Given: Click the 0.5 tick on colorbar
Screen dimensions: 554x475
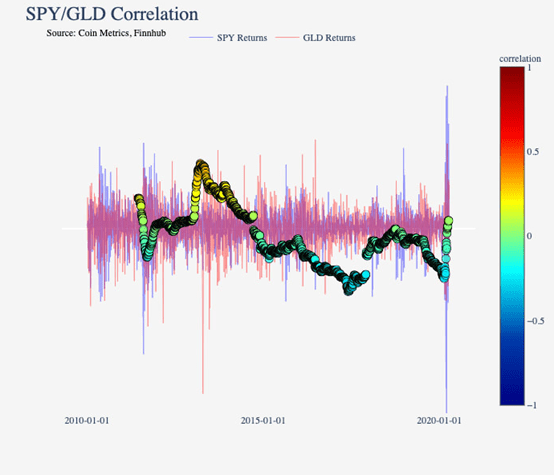Looking at the screenshot, I should (x=532, y=152).
